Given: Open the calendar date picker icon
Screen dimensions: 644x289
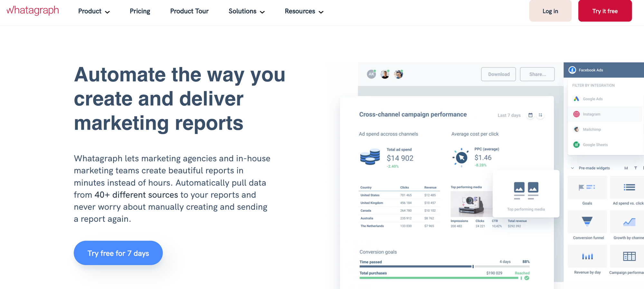Looking at the screenshot, I should click(x=530, y=115).
